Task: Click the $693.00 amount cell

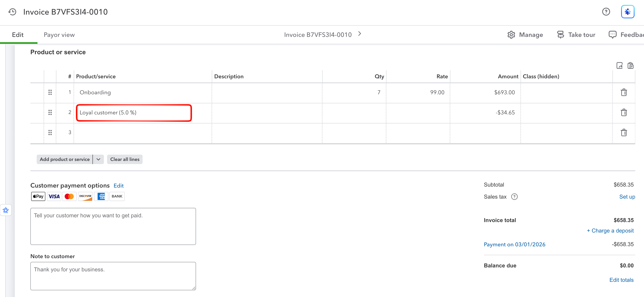Action: click(485, 92)
